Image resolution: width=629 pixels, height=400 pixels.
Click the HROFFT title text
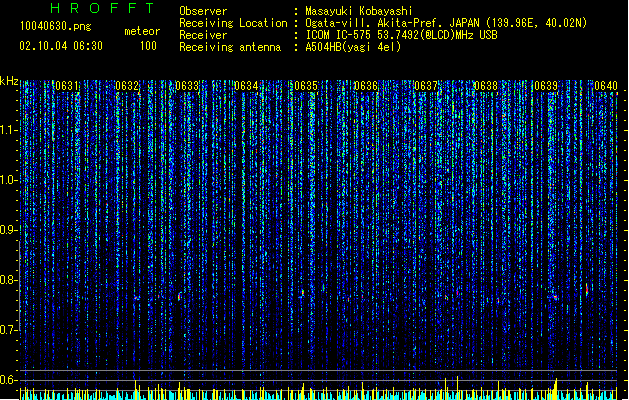(103, 8)
